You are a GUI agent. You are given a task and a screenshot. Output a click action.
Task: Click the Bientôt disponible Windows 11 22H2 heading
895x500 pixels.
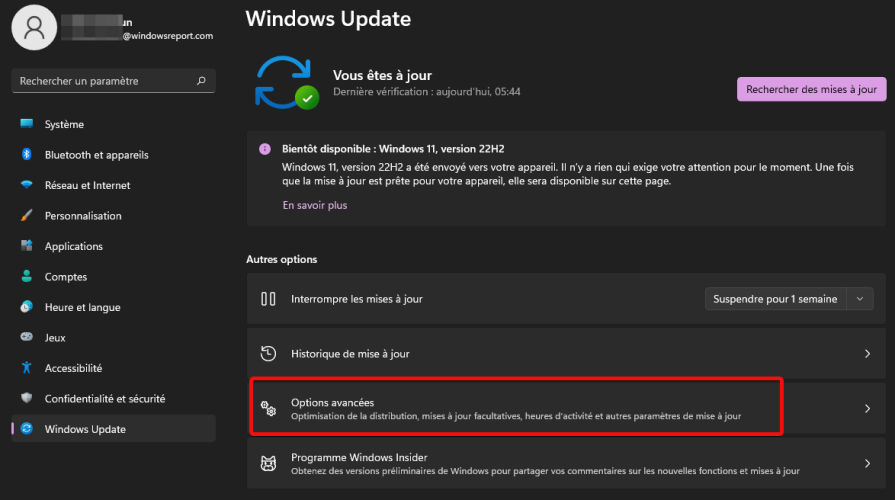(x=393, y=149)
